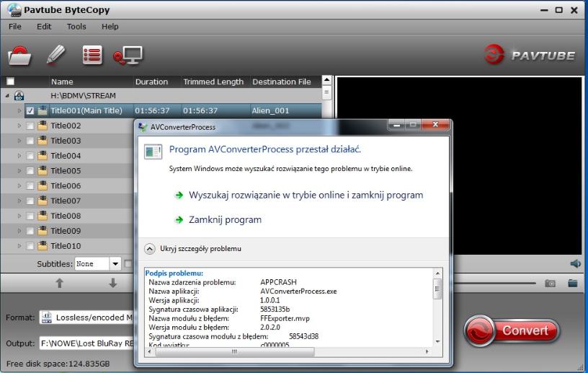
Task: Click Zamknij program link
Action: [225, 220]
